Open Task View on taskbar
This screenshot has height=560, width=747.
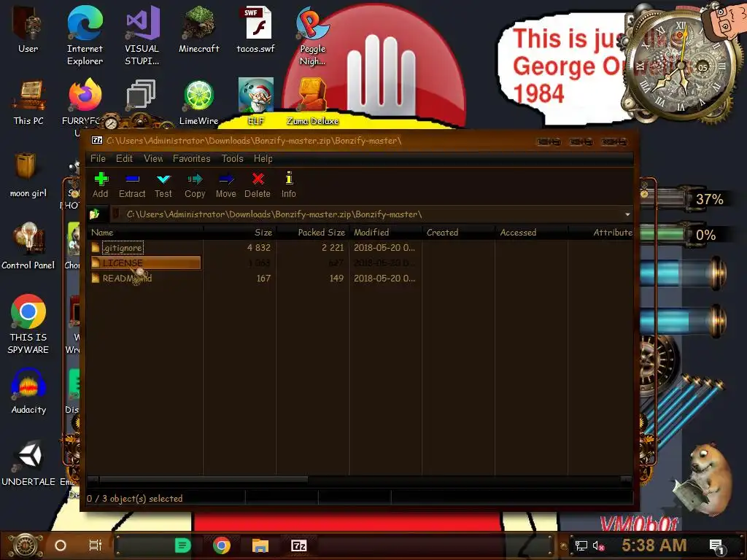pos(96,545)
